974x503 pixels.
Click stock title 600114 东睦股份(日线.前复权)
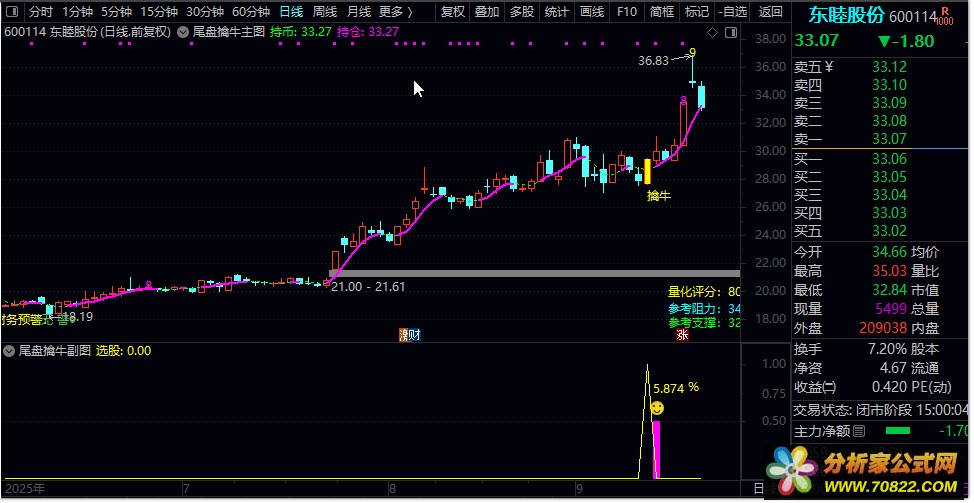pyautogui.click(x=88, y=32)
